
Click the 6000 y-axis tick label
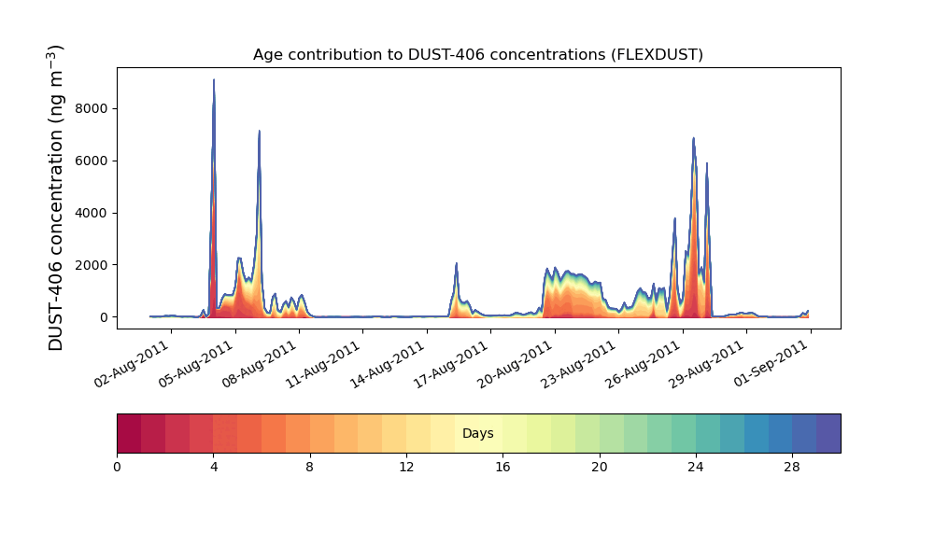pyautogui.click(x=92, y=161)
